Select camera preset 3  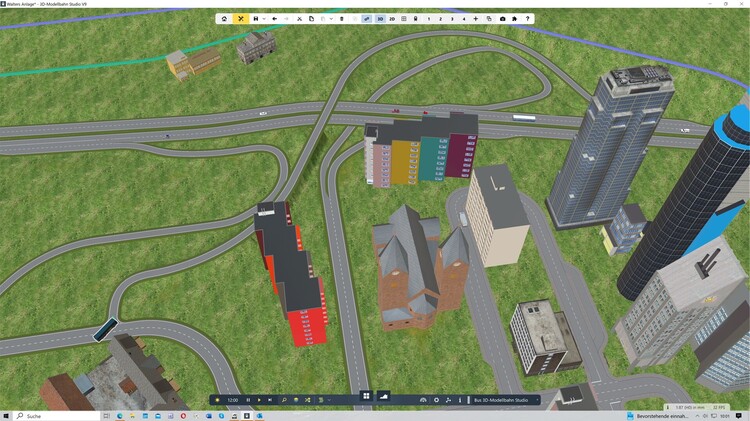pyautogui.click(x=452, y=19)
